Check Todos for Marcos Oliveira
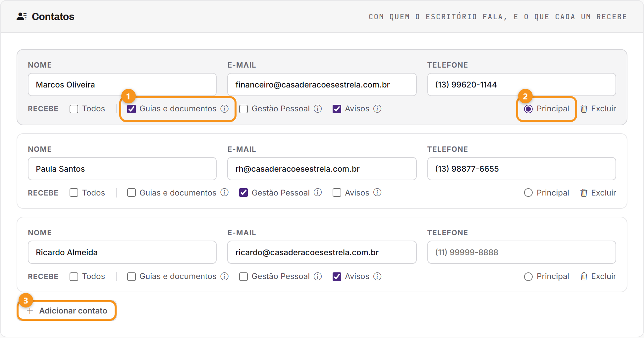 (x=74, y=109)
